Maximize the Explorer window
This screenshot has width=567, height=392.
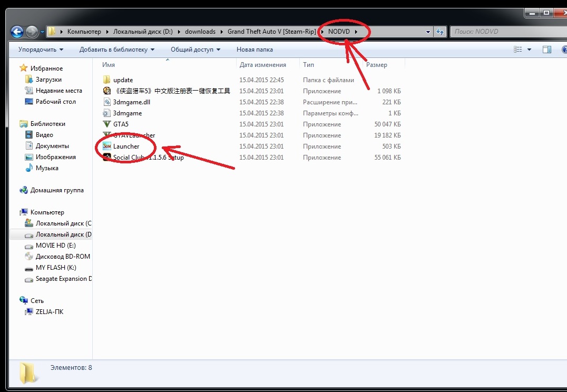coord(546,13)
